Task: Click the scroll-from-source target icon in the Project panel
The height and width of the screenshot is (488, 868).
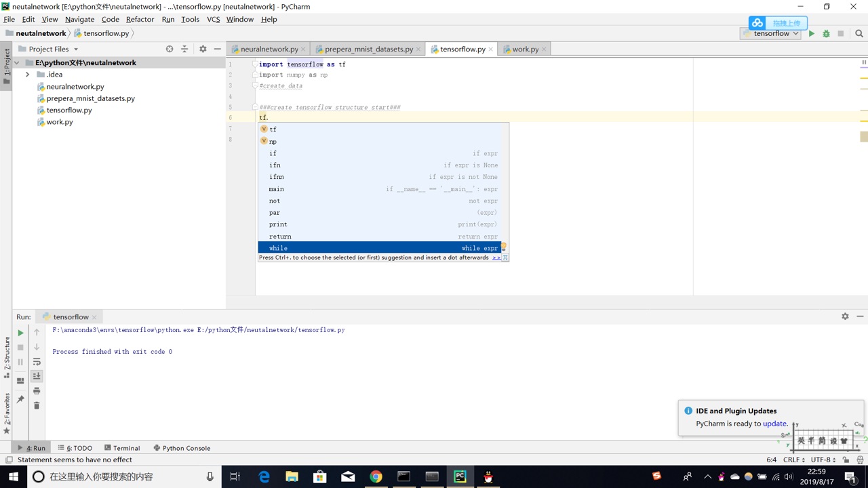Action: click(x=170, y=49)
